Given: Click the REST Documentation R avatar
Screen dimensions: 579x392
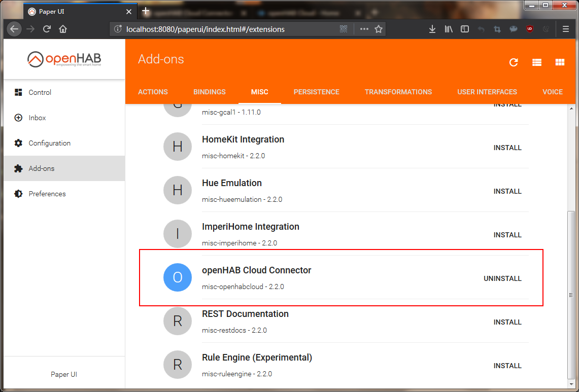Looking at the screenshot, I should pyautogui.click(x=178, y=321).
